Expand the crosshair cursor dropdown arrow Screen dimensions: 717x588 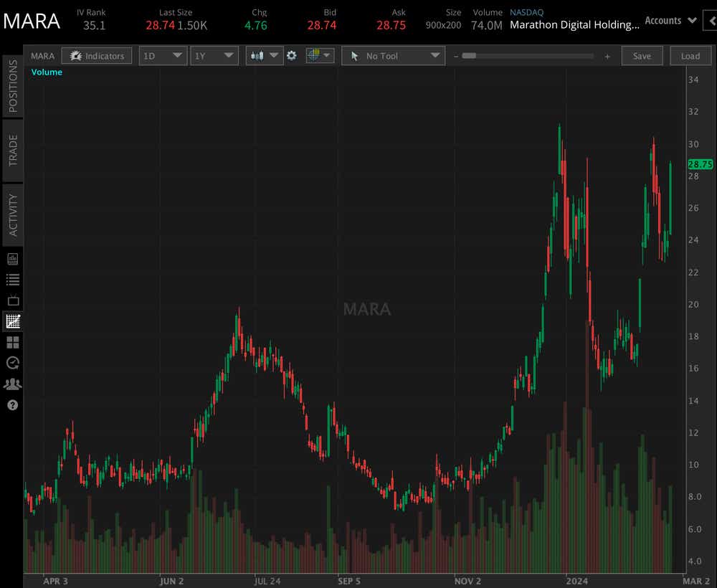[x=326, y=55]
